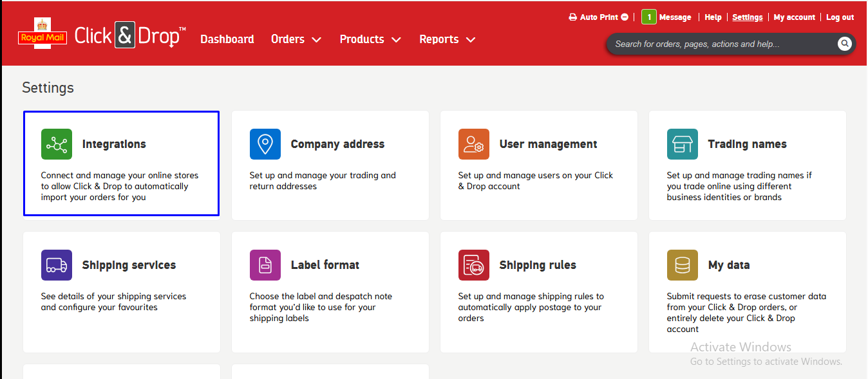Expand the Products dropdown menu
868x379 pixels.
(x=370, y=39)
